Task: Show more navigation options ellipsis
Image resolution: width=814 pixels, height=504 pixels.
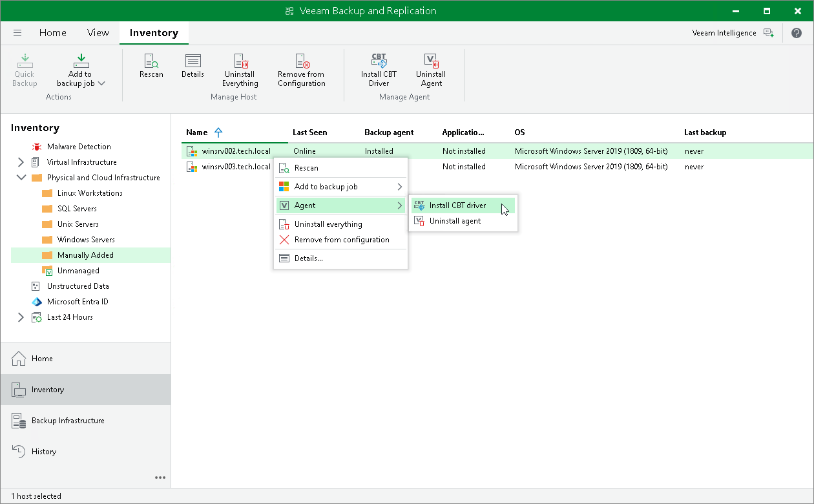Action: (x=160, y=478)
